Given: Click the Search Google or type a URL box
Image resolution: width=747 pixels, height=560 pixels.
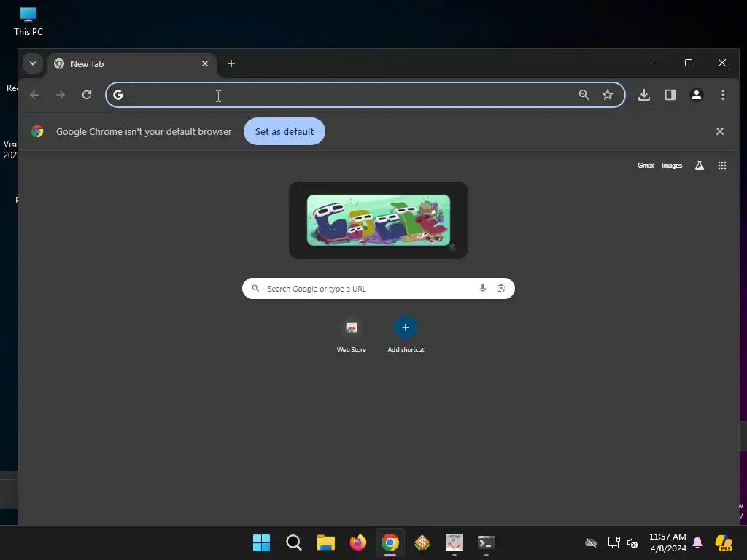Looking at the screenshot, I should click(379, 289).
